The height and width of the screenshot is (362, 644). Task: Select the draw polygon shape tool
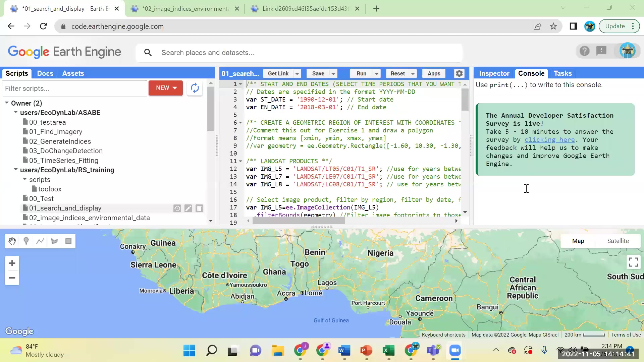click(54, 241)
